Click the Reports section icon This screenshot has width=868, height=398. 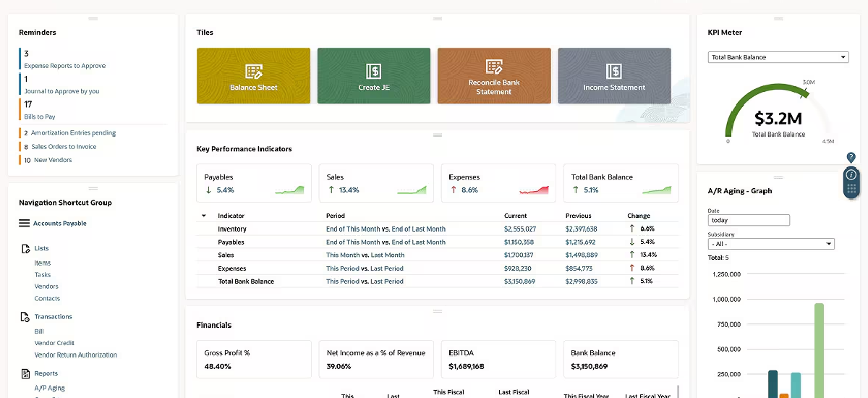pyautogui.click(x=25, y=373)
